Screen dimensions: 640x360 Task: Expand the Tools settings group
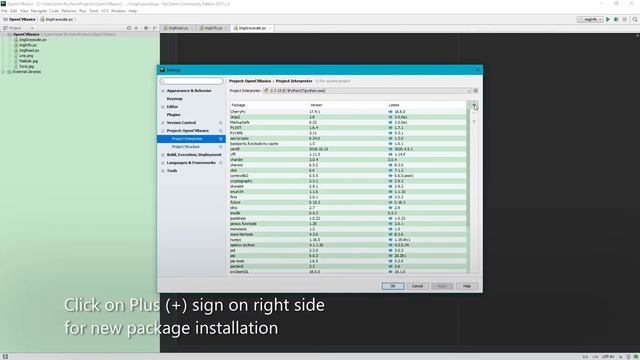point(163,171)
